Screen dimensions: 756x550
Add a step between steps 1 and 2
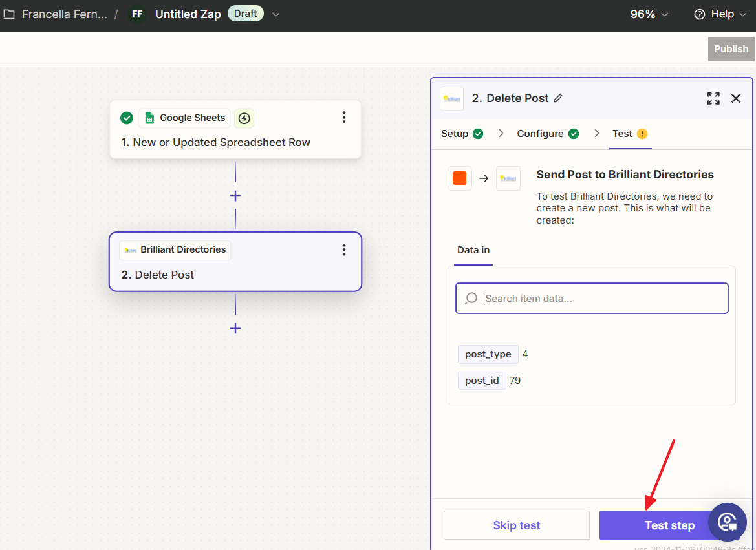pos(235,196)
